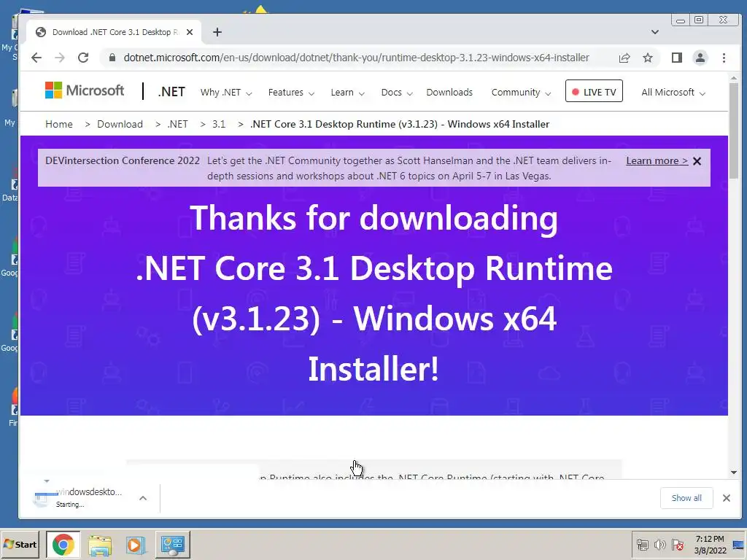Image resolution: width=747 pixels, height=560 pixels.
Task: Click the forward navigation arrow
Action: point(60,58)
